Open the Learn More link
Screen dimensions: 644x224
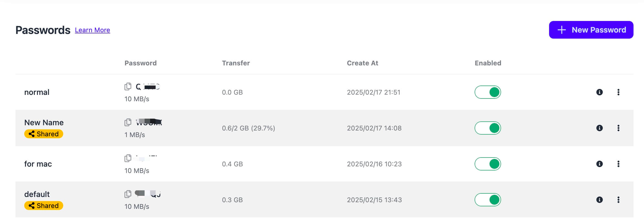(x=92, y=30)
